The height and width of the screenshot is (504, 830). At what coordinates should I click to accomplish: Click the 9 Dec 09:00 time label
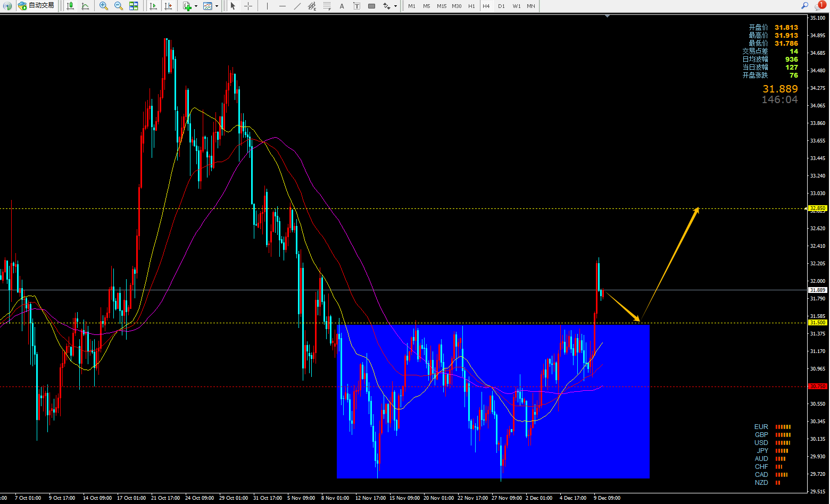pos(607,498)
